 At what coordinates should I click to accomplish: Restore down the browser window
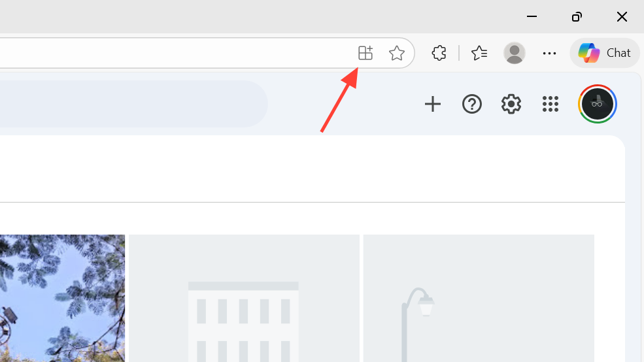click(577, 16)
